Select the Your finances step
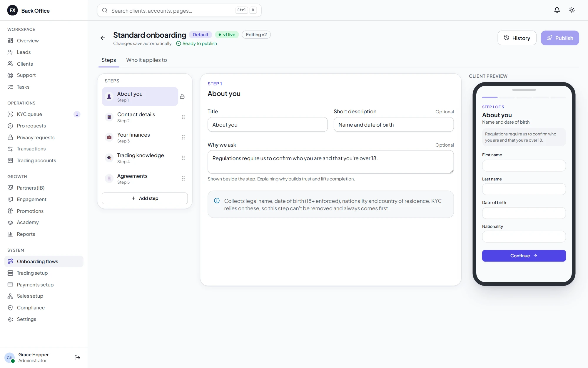 pyautogui.click(x=140, y=137)
